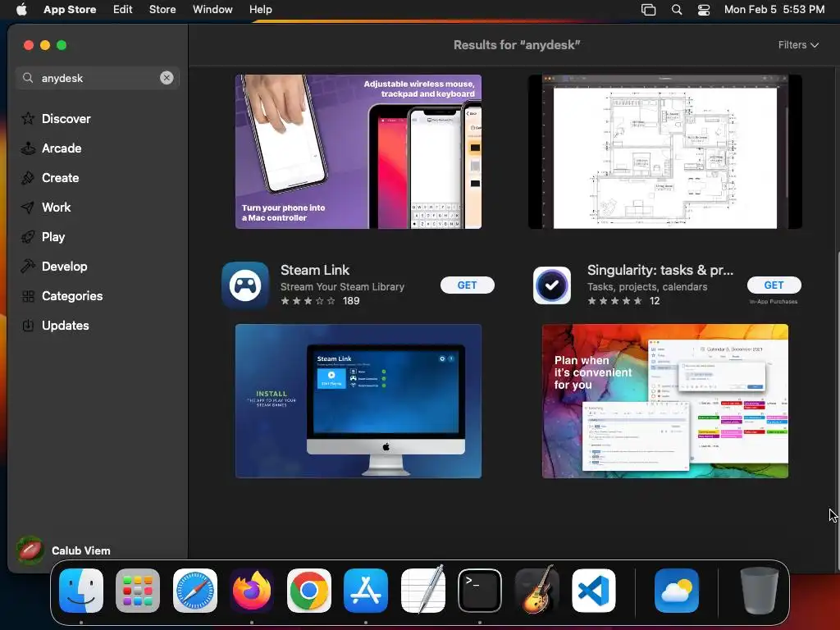The image size is (840, 630).
Task: Click Tasks, projects, calendars subtitle
Action: (647, 286)
